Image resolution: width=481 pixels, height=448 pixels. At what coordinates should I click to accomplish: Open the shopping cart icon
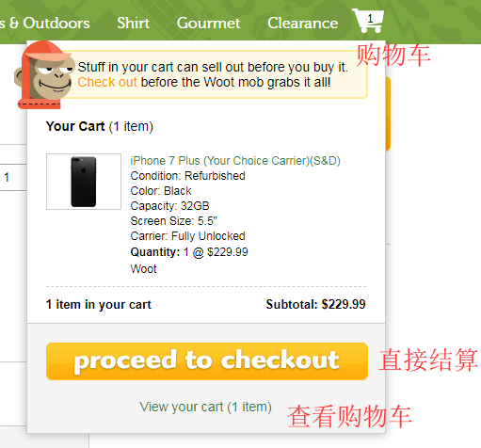coord(368,21)
